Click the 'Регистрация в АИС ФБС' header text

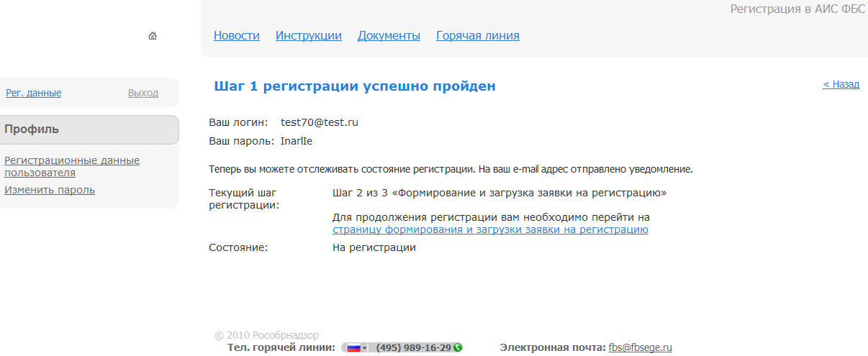(x=797, y=9)
